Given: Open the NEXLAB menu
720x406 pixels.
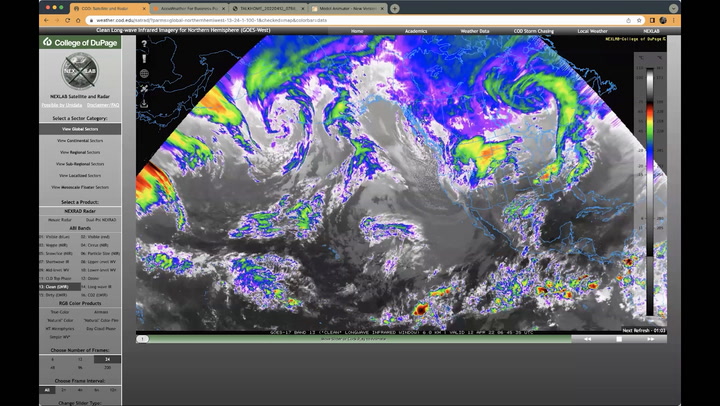Looking at the screenshot, I should click(651, 31).
